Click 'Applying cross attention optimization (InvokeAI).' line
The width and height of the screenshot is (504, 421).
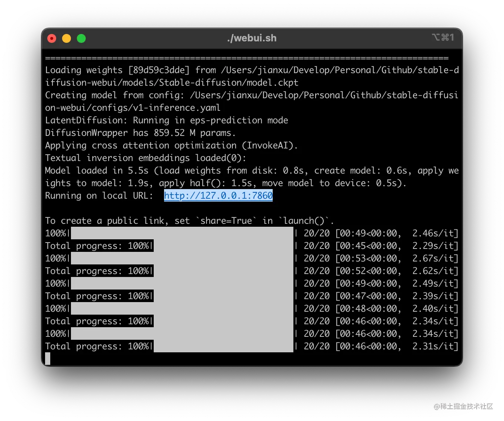[x=171, y=146]
